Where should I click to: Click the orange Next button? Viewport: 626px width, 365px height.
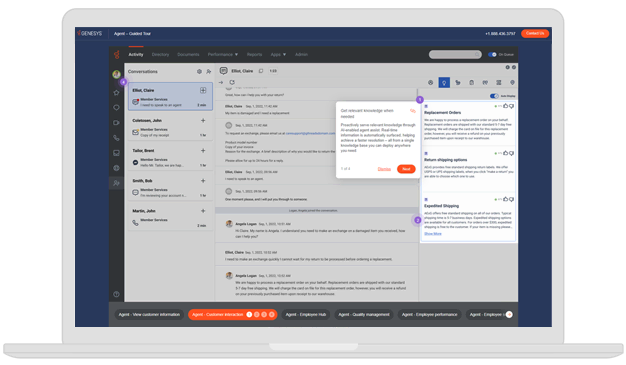click(x=406, y=169)
